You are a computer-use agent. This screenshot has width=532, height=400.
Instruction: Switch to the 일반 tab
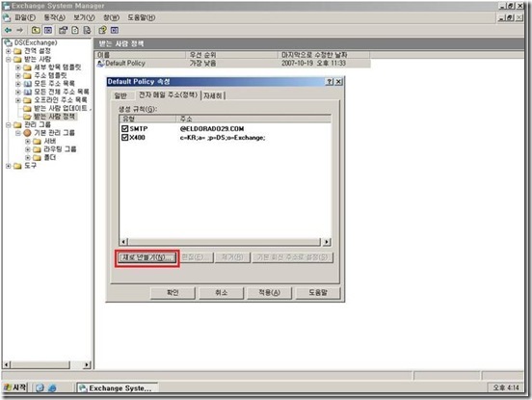point(120,96)
